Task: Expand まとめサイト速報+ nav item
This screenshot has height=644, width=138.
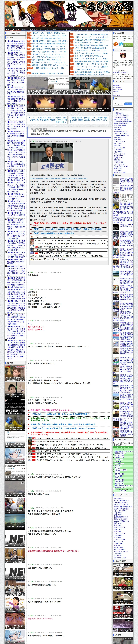Action: 99,30
